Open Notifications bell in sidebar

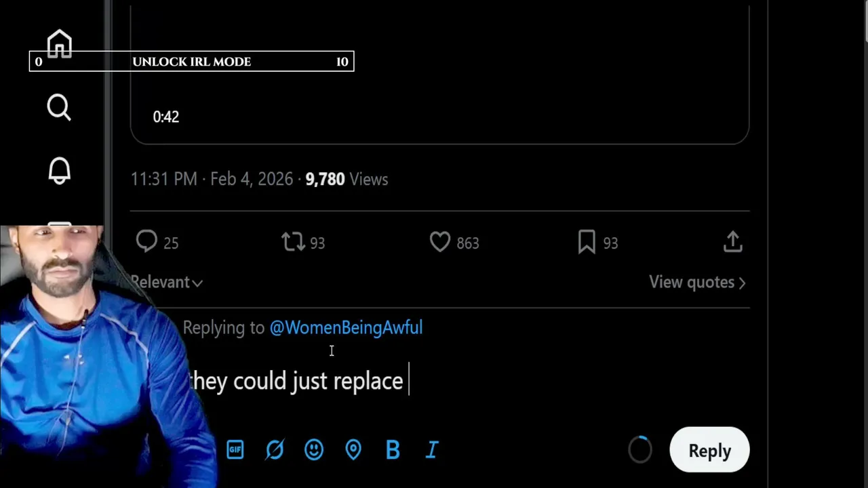click(59, 170)
